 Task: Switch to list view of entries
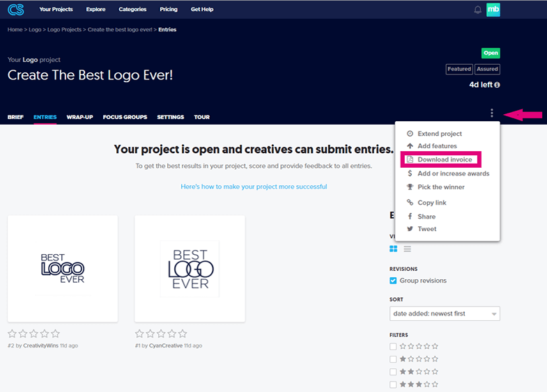tap(407, 249)
